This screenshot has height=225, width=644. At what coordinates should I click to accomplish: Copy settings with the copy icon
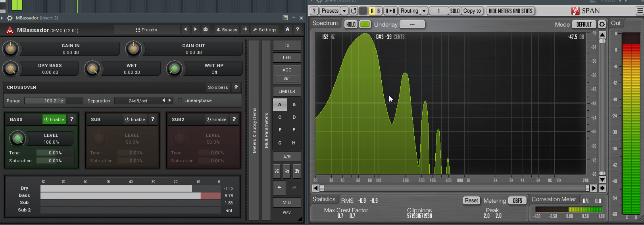[287, 171]
